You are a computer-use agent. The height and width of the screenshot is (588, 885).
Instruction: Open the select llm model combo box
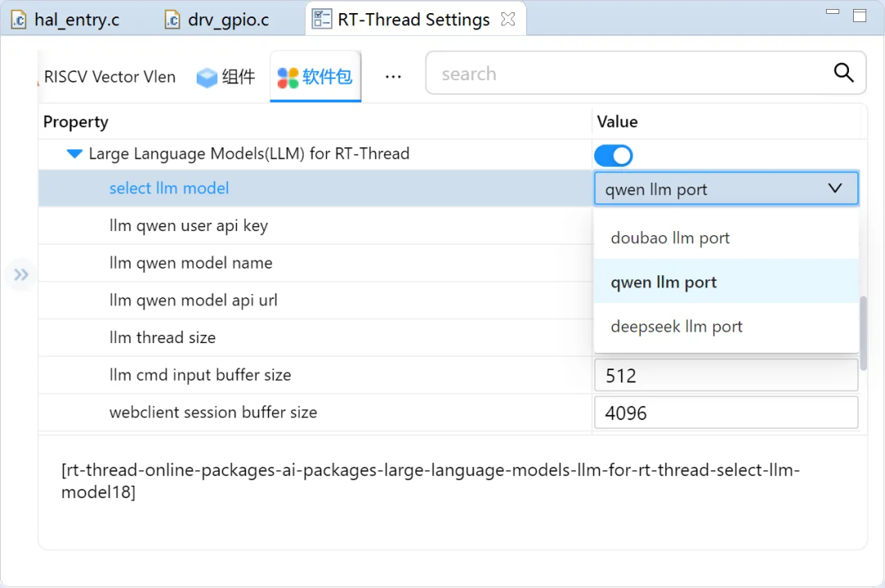click(x=726, y=189)
